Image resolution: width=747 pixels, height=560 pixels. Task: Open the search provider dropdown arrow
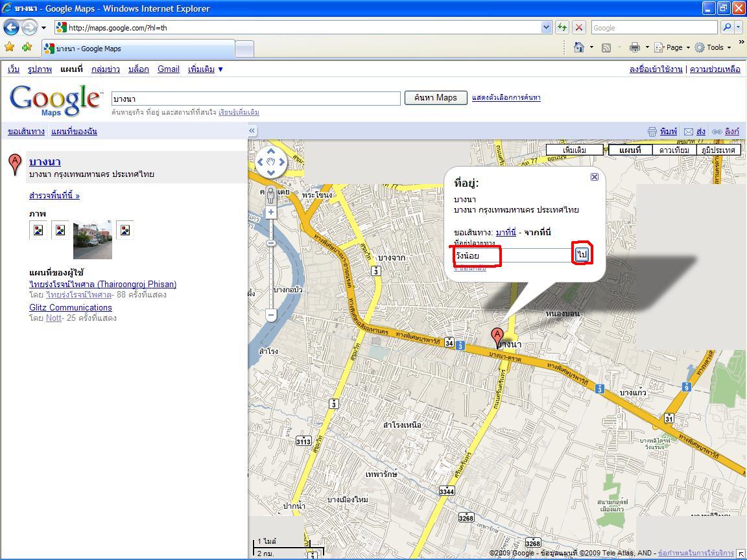pyautogui.click(x=739, y=28)
